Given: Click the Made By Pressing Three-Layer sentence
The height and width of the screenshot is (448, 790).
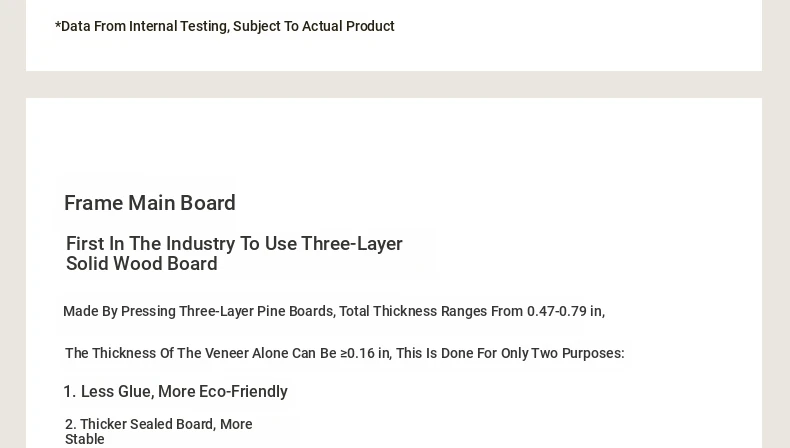Looking at the screenshot, I should (334, 311).
